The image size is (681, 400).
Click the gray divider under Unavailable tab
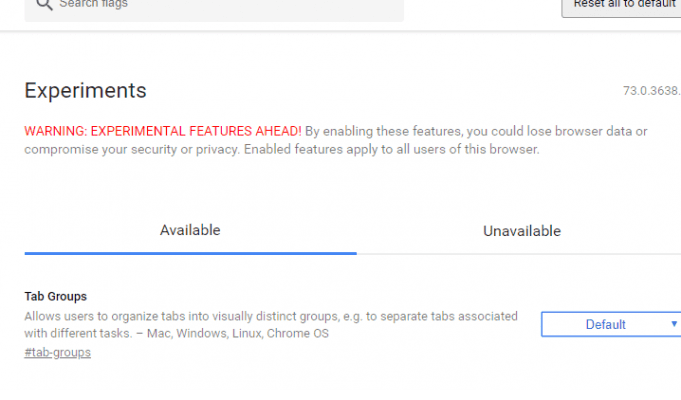click(x=519, y=254)
